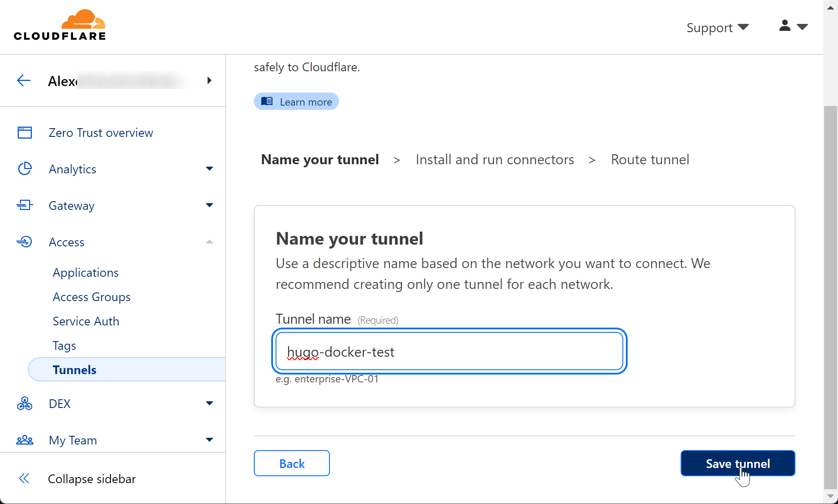Click the back arrow next to account name
The image size is (838, 504).
tap(23, 80)
